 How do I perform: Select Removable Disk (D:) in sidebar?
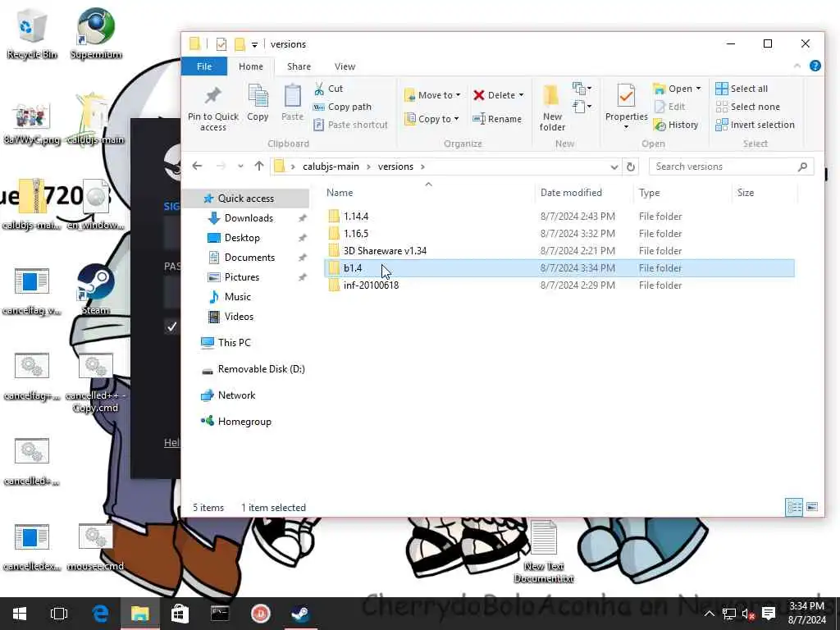pos(261,369)
